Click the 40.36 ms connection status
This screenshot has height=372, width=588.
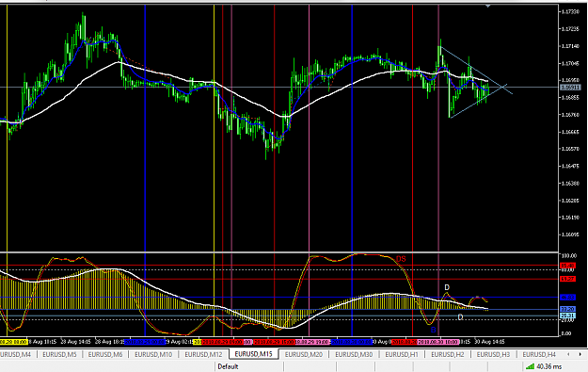pyautogui.click(x=549, y=366)
